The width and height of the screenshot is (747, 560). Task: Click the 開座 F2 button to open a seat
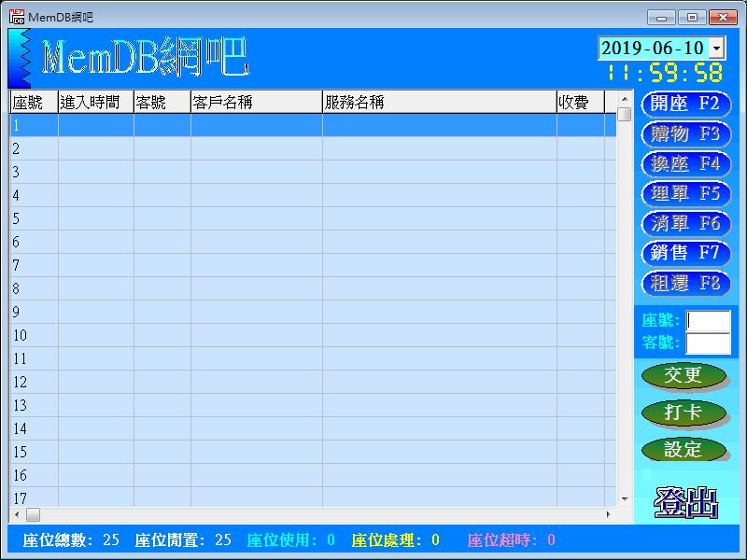pos(685,105)
